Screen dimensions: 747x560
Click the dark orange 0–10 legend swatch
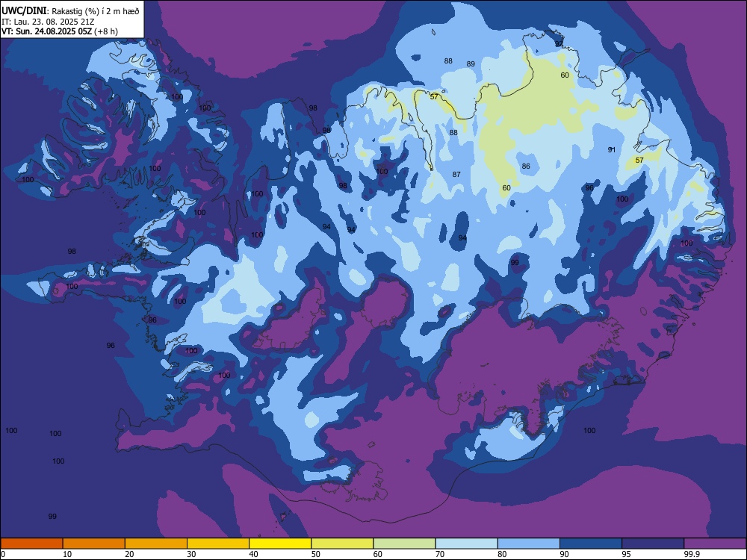(31, 544)
